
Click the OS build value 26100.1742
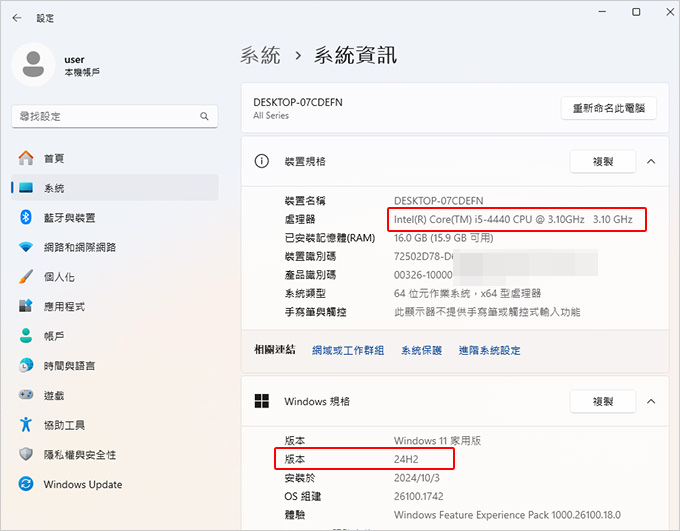click(418, 496)
